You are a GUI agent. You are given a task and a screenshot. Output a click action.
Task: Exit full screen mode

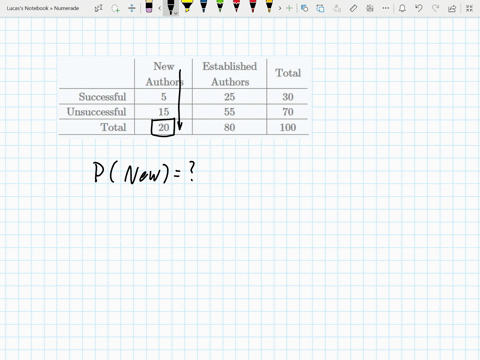coord(469,8)
